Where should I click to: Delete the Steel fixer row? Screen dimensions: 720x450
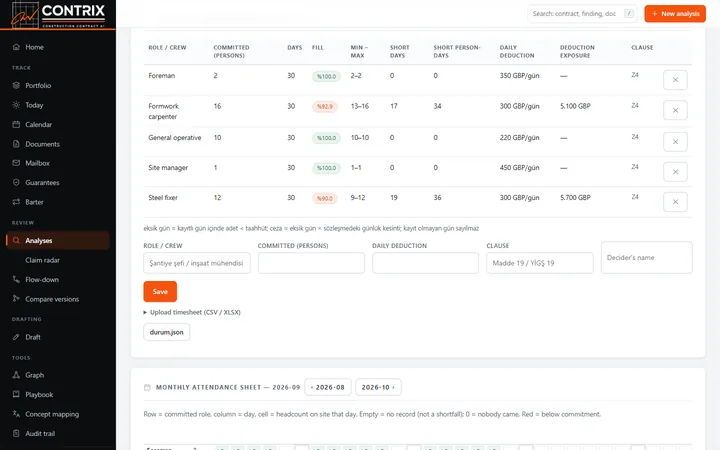[675, 202]
